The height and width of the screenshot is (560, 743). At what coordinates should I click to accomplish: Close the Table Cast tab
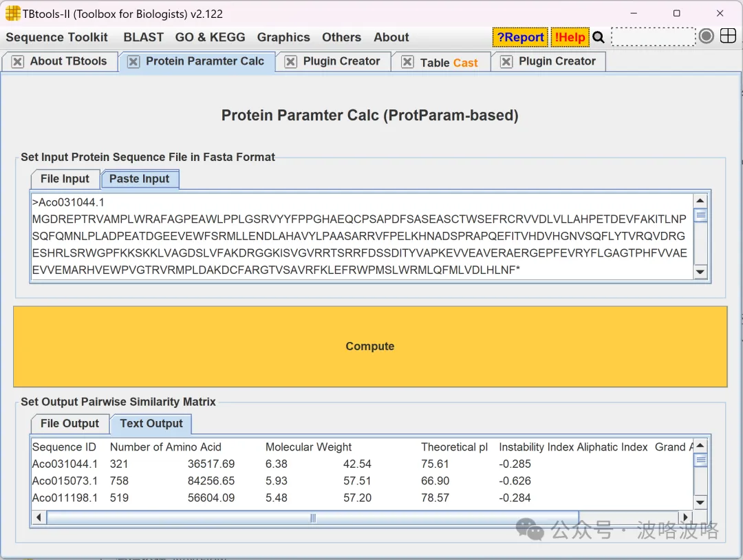point(407,62)
